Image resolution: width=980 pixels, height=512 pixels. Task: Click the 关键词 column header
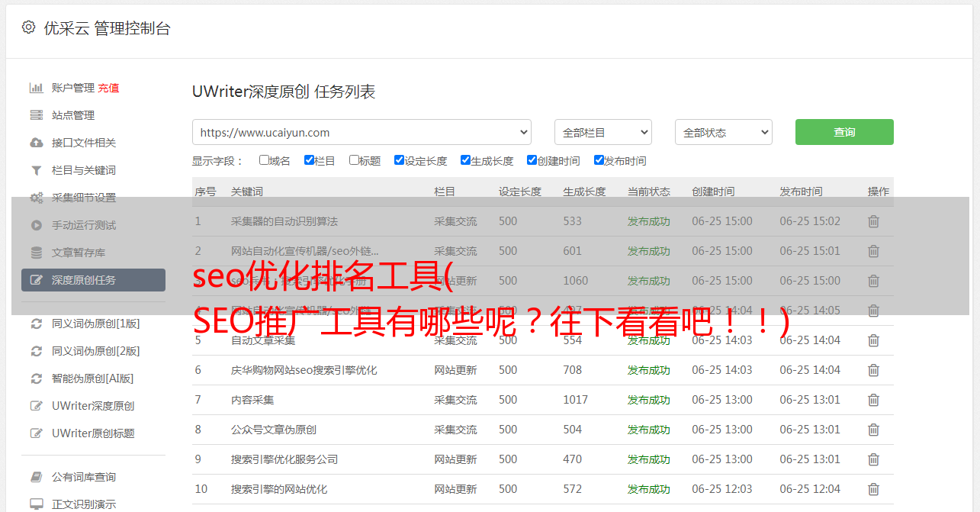[247, 192]
